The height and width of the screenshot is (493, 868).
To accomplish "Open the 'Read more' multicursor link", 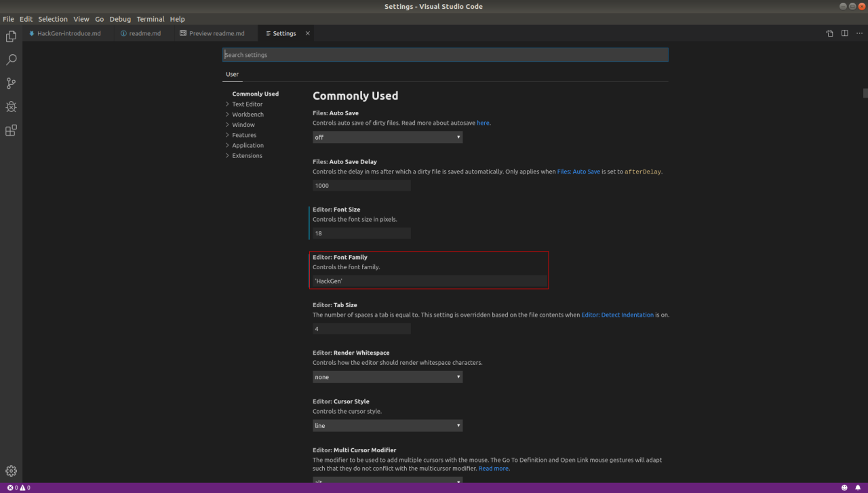I will [493, 469].
